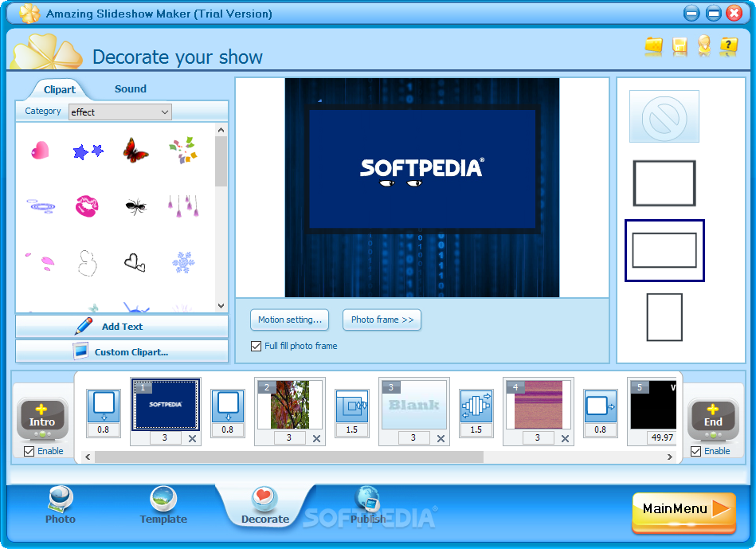Open Motion setting dialog

pos(289,320)
